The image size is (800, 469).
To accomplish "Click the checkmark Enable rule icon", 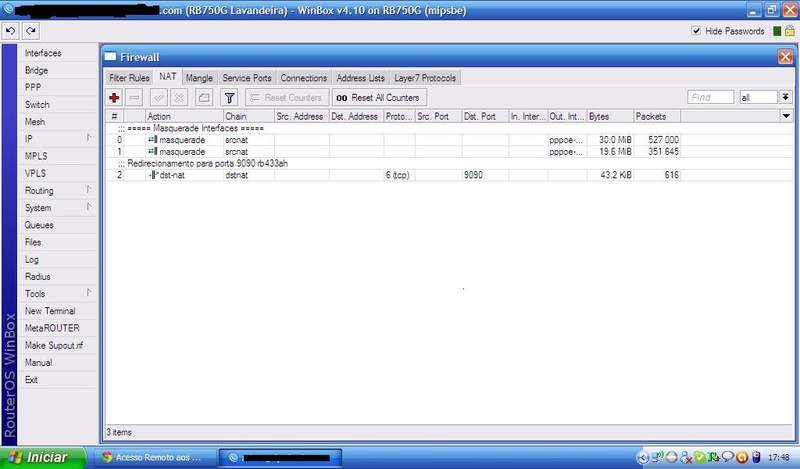I will pos(159,97).
